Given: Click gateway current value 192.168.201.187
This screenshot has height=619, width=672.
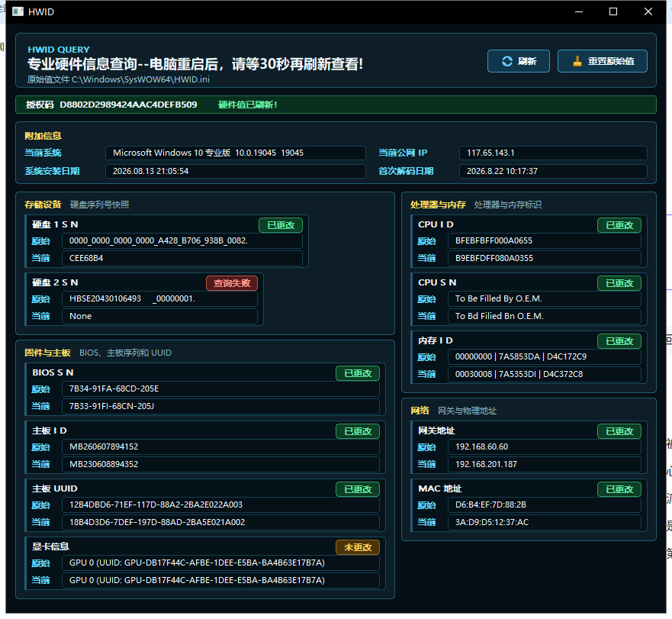Looking at the screenshot, I should (x=545, y=464).
